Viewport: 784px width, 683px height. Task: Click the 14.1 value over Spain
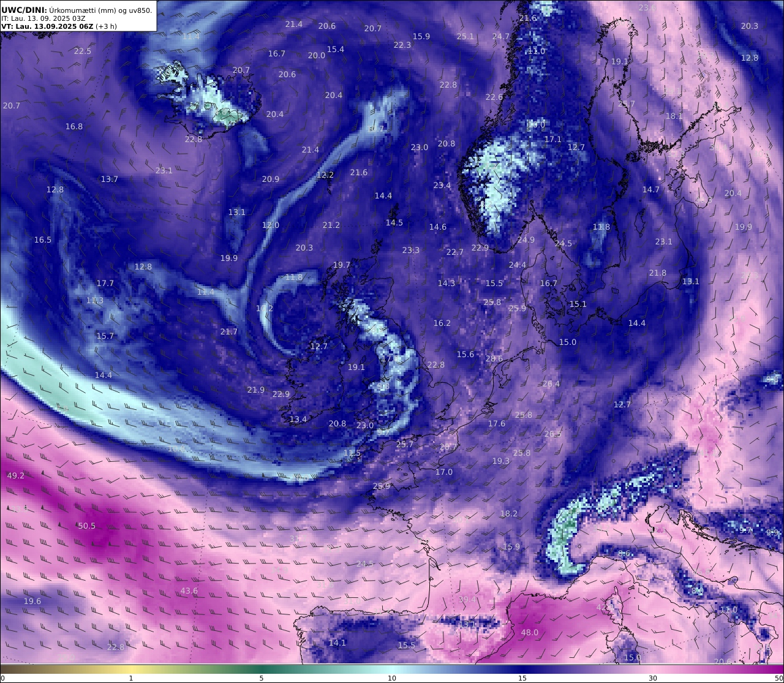tap(337, 643)
